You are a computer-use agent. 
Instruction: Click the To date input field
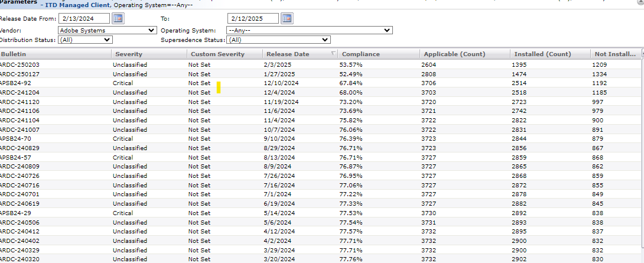coord(253,18)
